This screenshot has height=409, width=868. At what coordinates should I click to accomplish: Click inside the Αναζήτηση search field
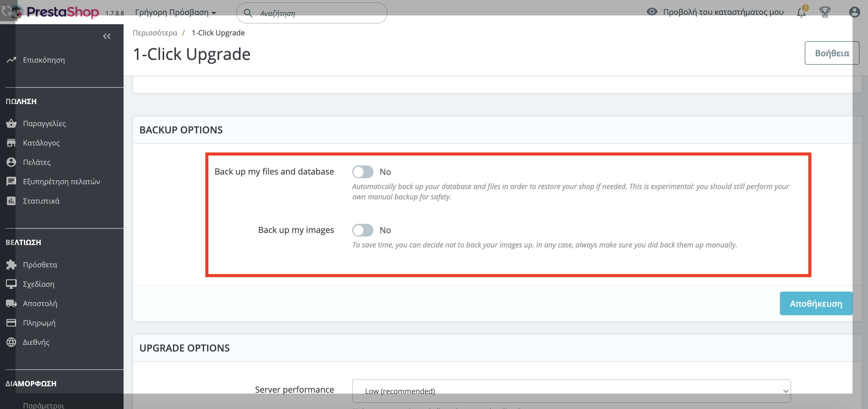tap(312, 13)
